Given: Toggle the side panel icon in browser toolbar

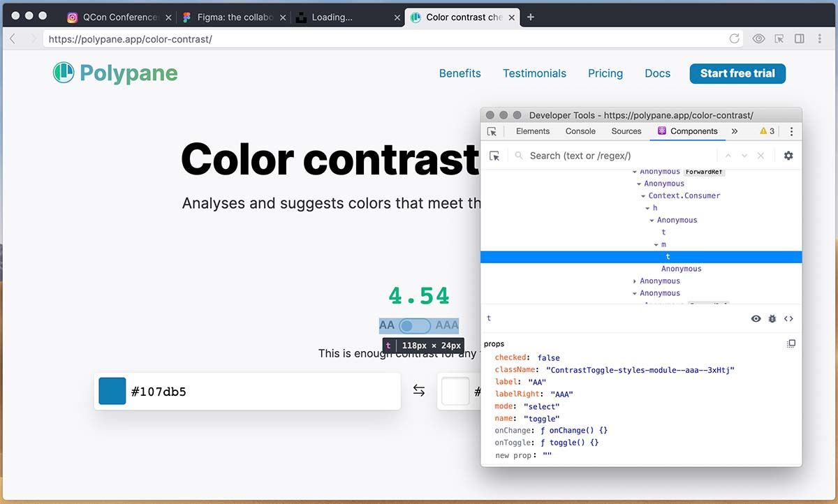Looking at the screenshot, I should 800,39.
